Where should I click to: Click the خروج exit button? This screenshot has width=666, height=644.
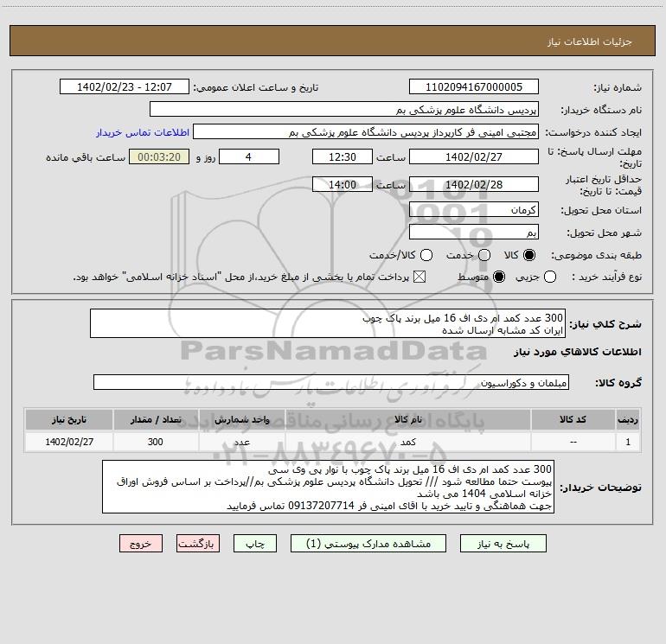141,544
